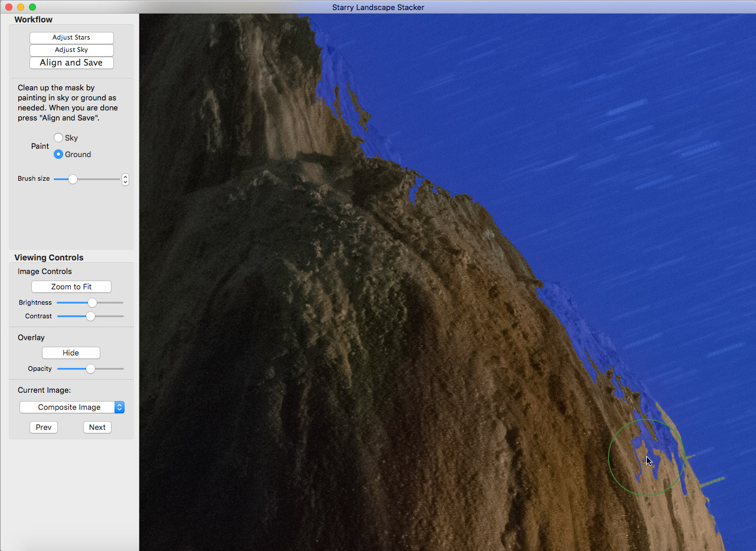Hide the mask overlay

tap(71, 353)
